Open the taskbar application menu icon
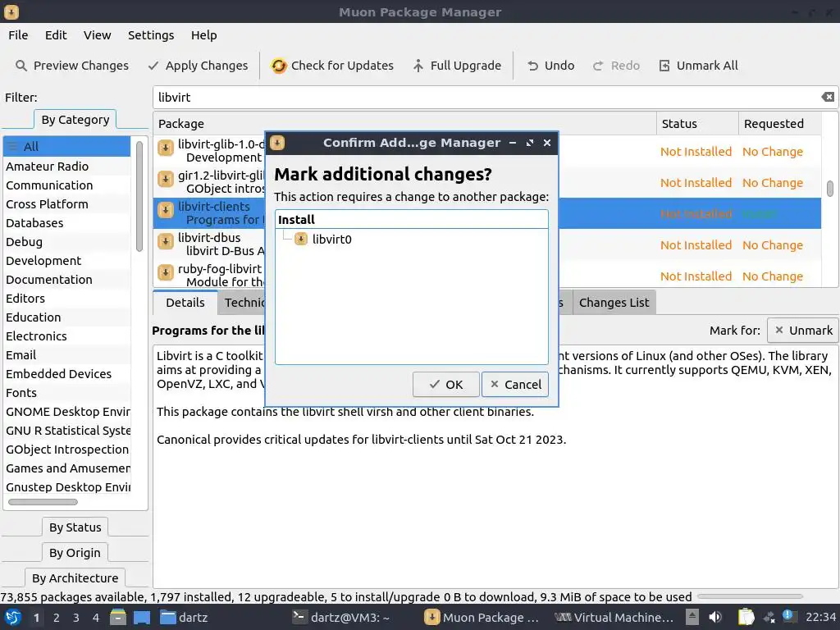Screen dimensions: 840x630 12,618
